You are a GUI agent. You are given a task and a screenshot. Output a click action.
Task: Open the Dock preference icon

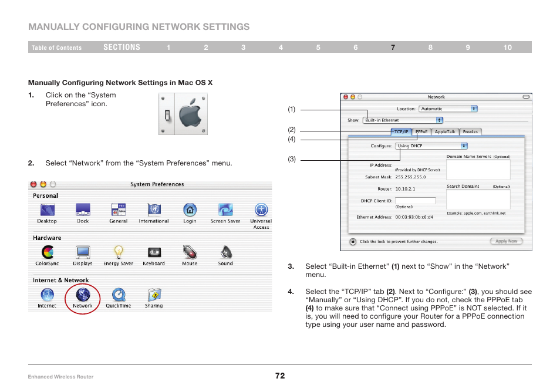83,210
